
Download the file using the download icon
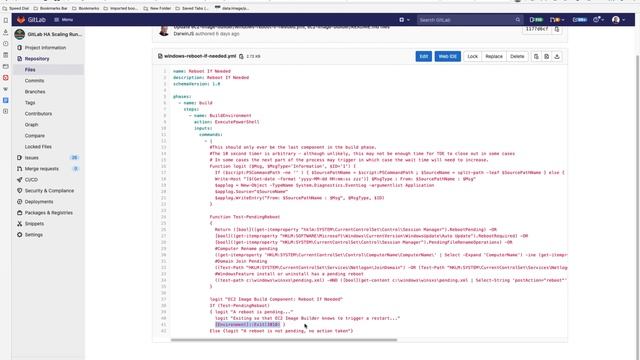click(557, 56)
